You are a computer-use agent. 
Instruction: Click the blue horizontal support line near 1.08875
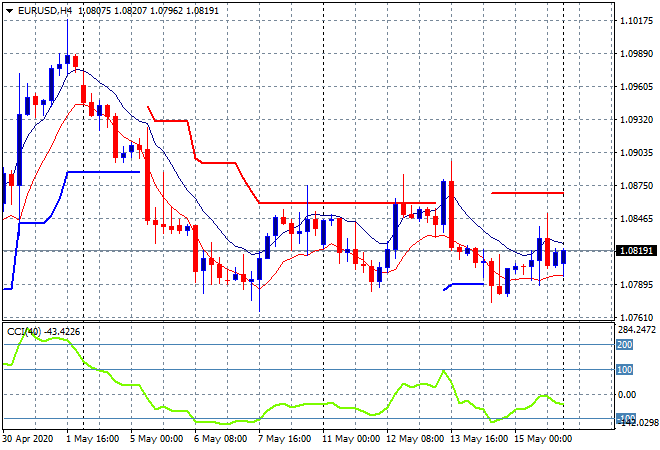(x=104, y=172)
